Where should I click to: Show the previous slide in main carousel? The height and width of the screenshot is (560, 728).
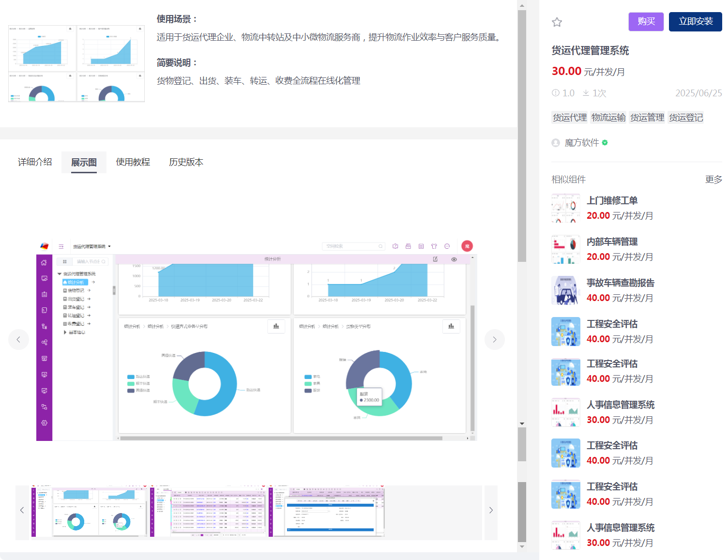click(x=18, y=339)
